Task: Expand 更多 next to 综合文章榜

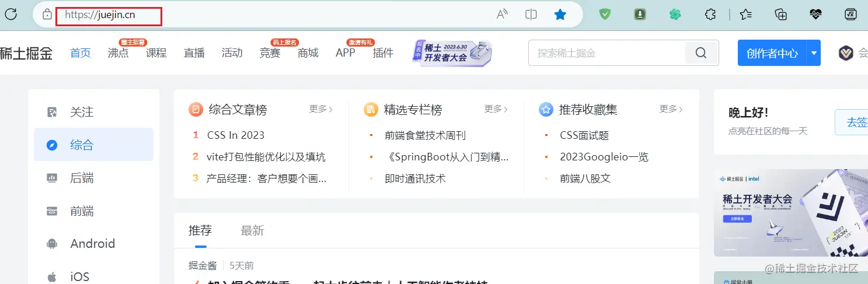Action: pyautogui.click(x=321, y=109)
